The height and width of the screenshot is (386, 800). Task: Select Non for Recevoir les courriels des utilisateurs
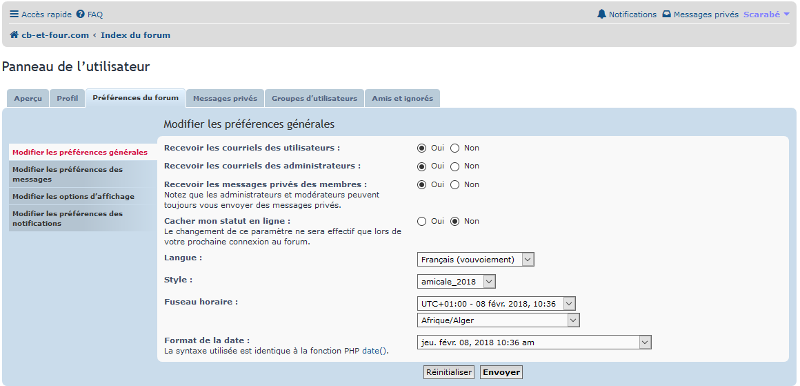[x=455, y=148]
